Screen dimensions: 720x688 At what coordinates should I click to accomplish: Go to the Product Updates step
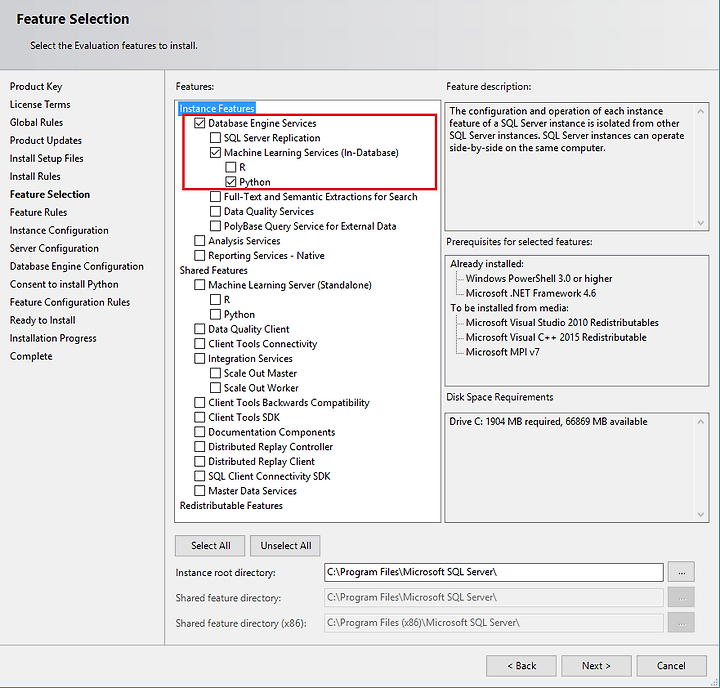[x=45, y=140]
